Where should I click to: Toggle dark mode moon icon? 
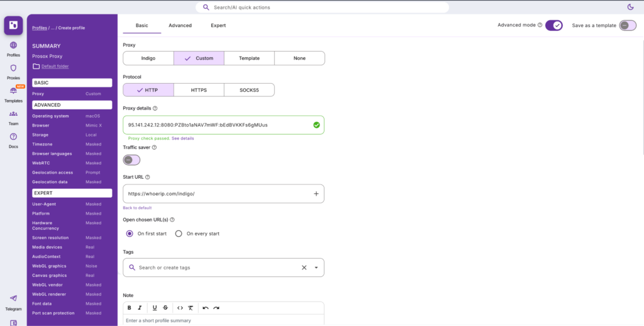coord(630,7)
